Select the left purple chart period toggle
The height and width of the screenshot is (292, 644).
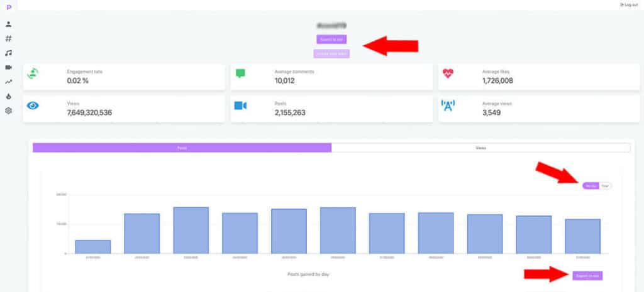[591, 186]
